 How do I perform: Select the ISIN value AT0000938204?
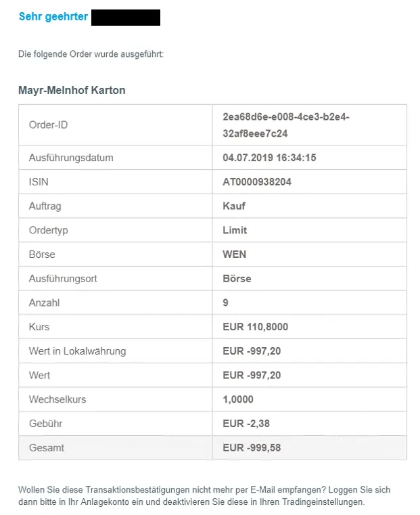click(257, 182)
